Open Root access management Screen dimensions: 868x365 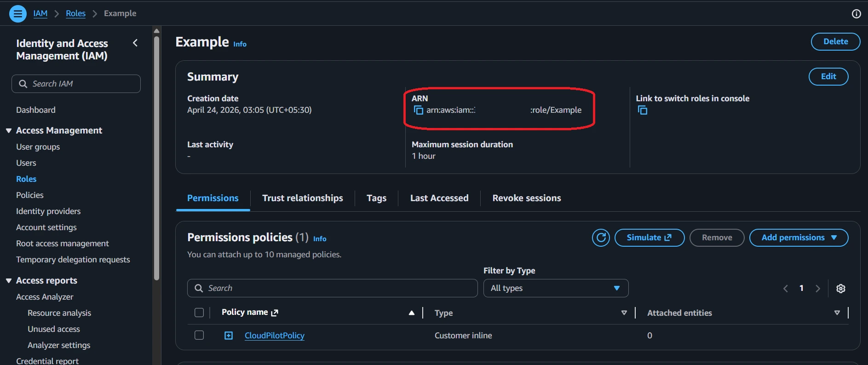(x=63, y=243)
